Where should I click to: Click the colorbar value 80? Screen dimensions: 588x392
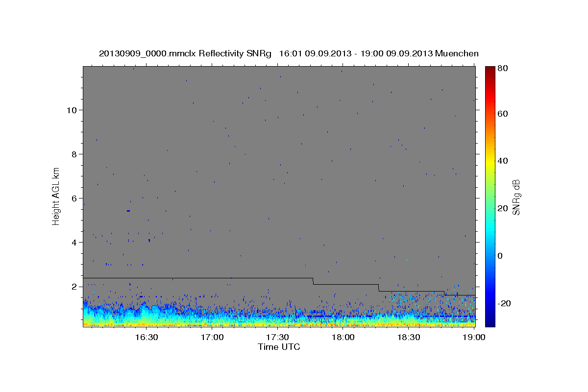click(503, 68)
